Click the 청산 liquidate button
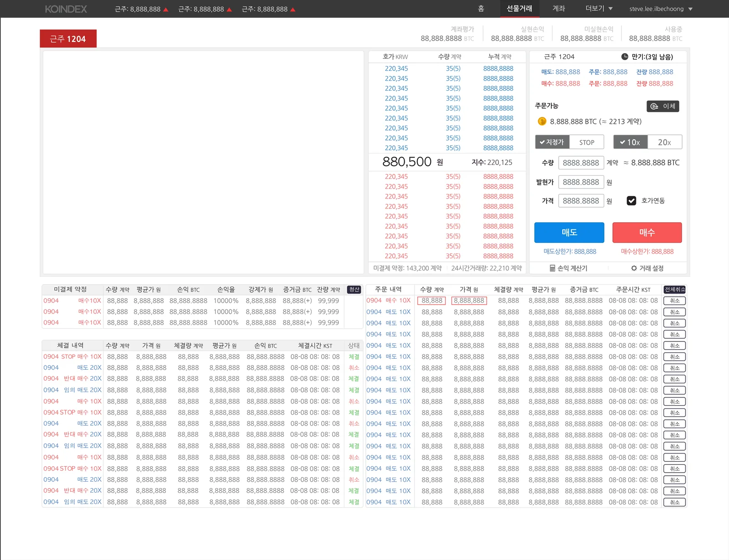Image resolution: width=729 pixels, height=560 pixels. pos(354,290)
